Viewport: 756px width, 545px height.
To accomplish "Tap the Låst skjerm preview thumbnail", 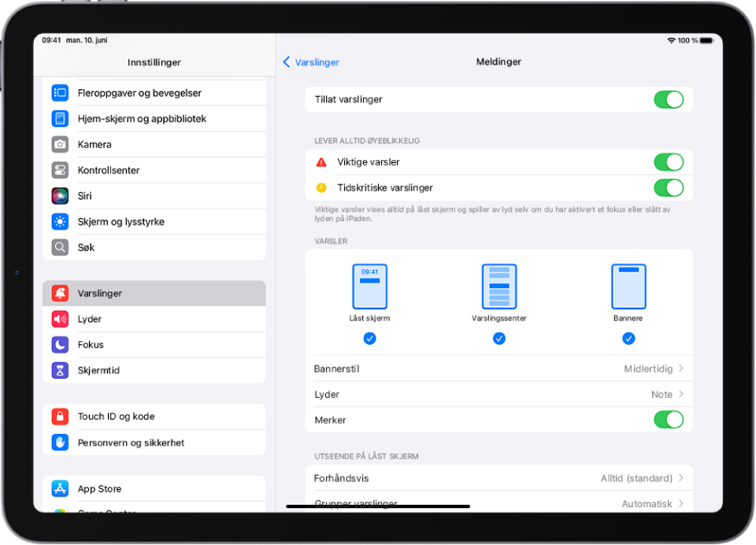I will [x=370, y=287].
